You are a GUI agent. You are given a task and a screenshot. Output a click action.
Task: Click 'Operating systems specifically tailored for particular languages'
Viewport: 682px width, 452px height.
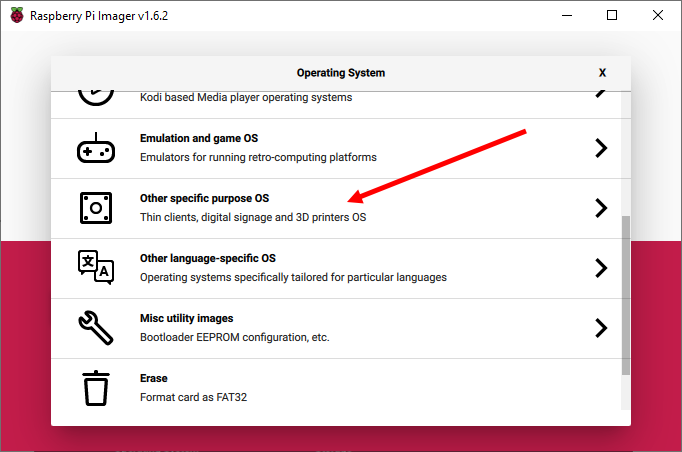(293, 277)
